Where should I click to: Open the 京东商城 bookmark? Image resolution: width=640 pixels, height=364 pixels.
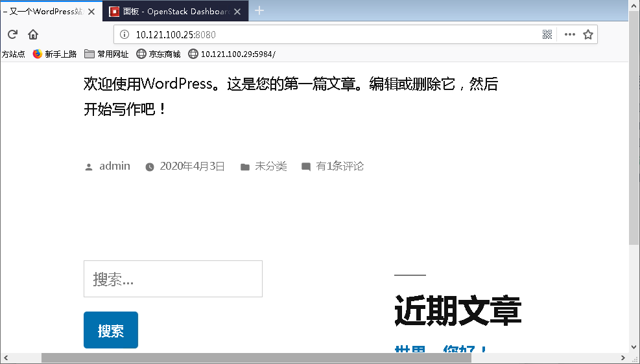[158, 54]
